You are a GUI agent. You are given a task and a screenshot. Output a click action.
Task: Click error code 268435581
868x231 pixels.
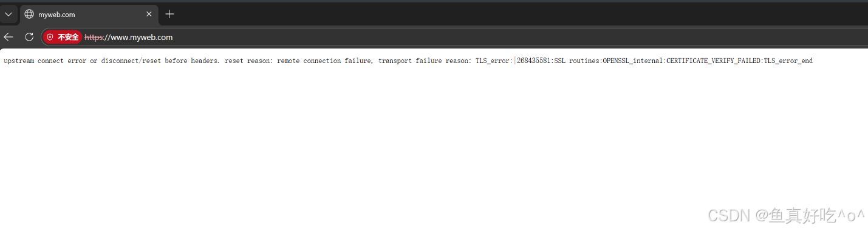(x=534, y=61)
